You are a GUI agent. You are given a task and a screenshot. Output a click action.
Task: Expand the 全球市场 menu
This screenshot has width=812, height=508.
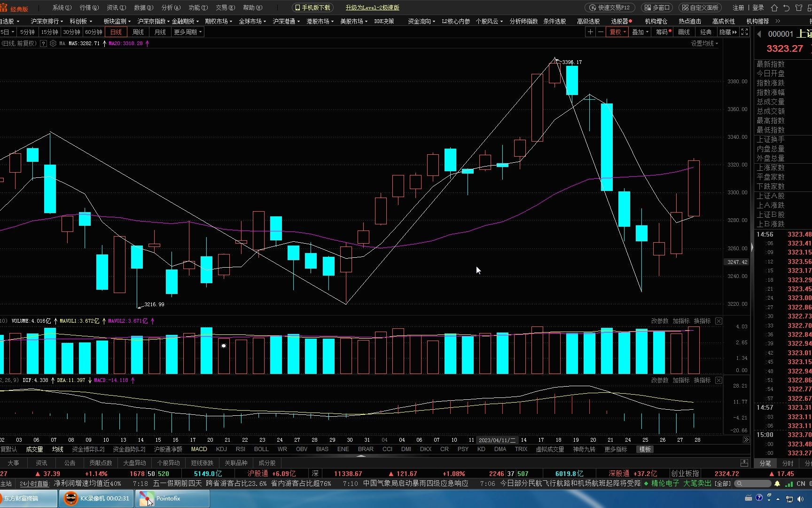252,21
